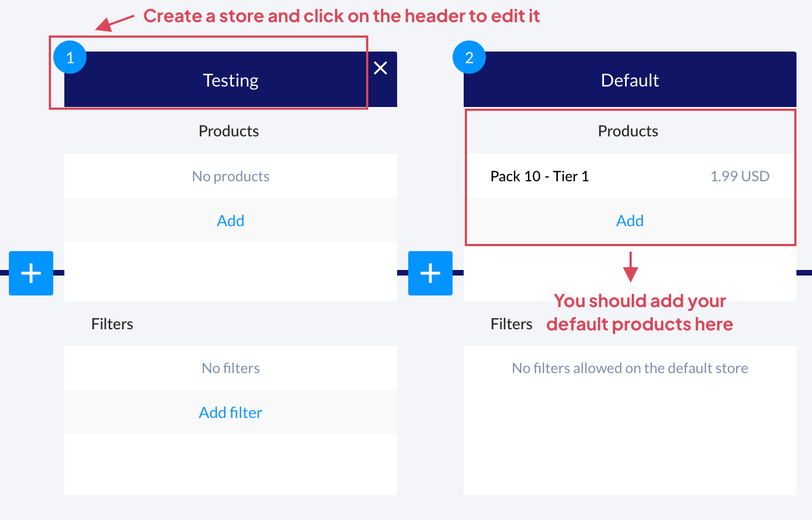
Task: Click the No products placeholder row
Action: pyautogui.click(x=230, y=176)
